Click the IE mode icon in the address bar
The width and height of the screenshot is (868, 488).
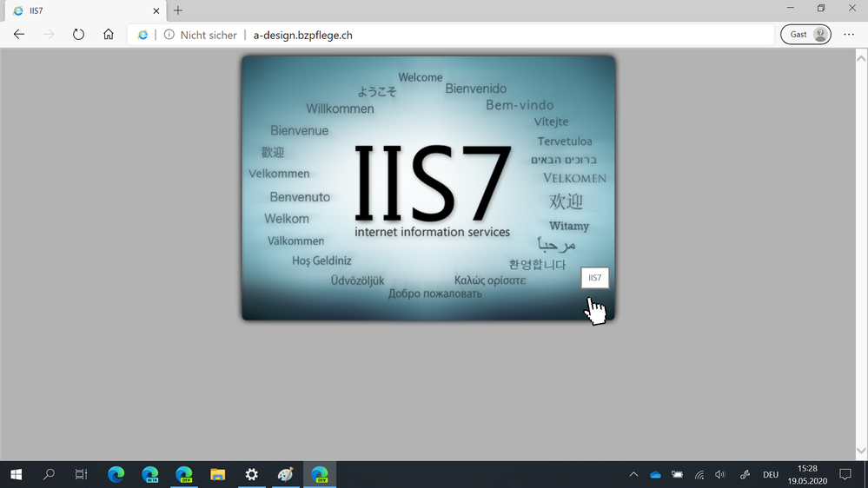click(x=142, y=35)
